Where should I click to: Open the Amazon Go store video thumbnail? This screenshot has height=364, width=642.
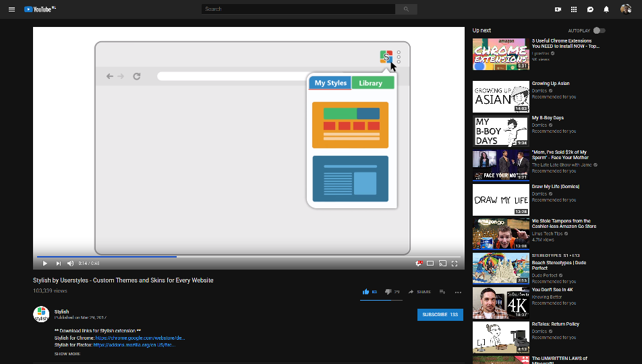(501, 234)
